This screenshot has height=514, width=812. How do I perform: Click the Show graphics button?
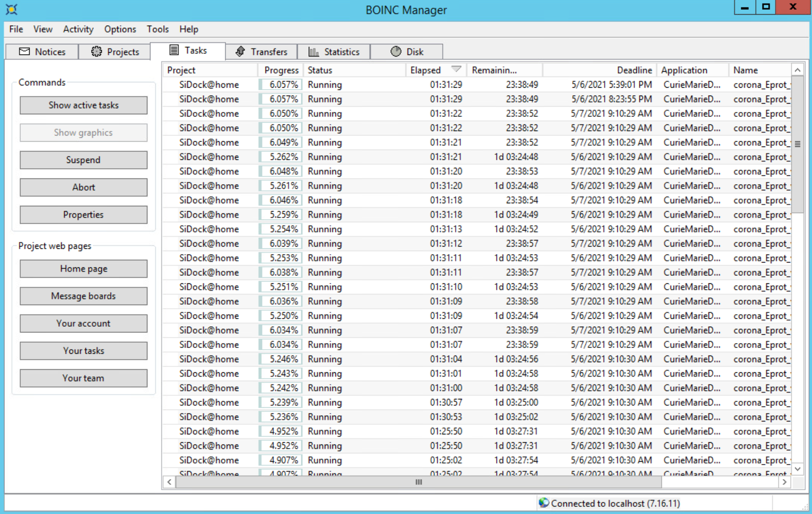84,133
